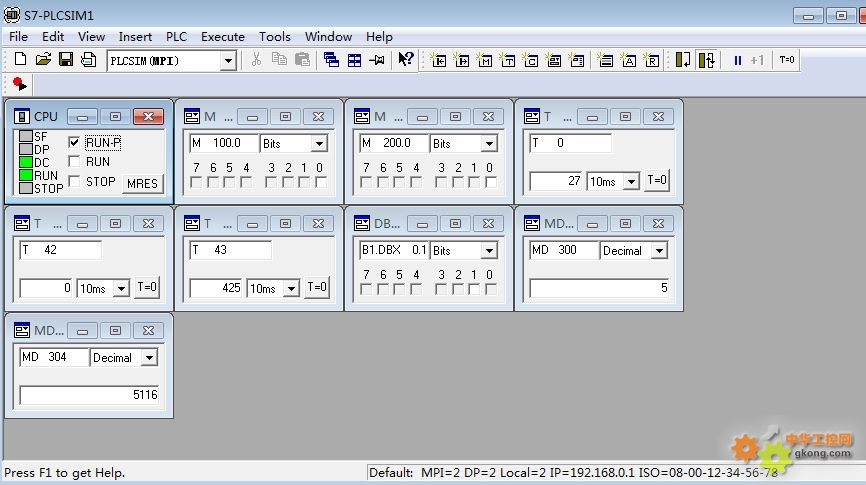Click the M 100.0 address field
Screen dimensions: 866x485
224,143
